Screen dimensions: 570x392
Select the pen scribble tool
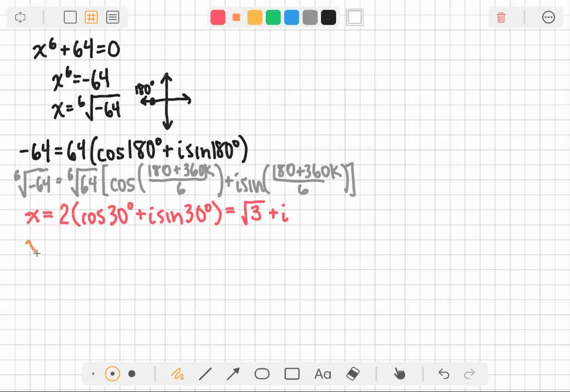177,374
